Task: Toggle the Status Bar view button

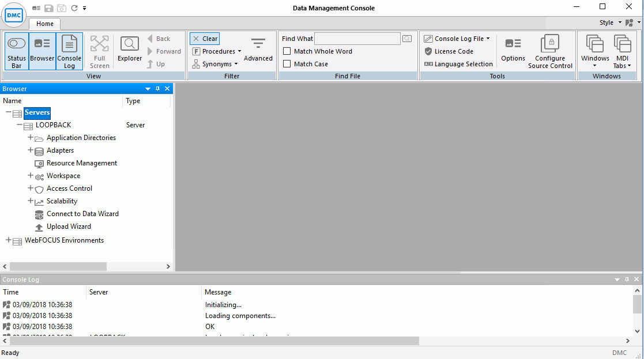Action: (16, 51)
